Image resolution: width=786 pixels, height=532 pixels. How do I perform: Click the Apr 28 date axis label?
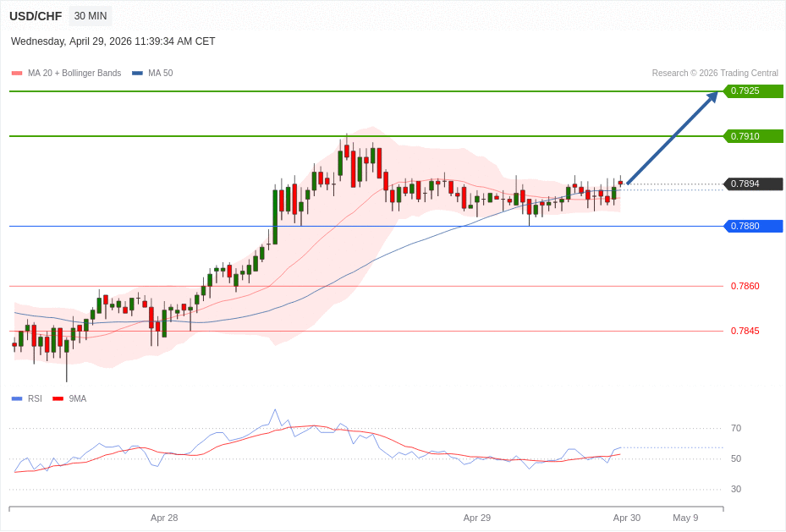164,518
